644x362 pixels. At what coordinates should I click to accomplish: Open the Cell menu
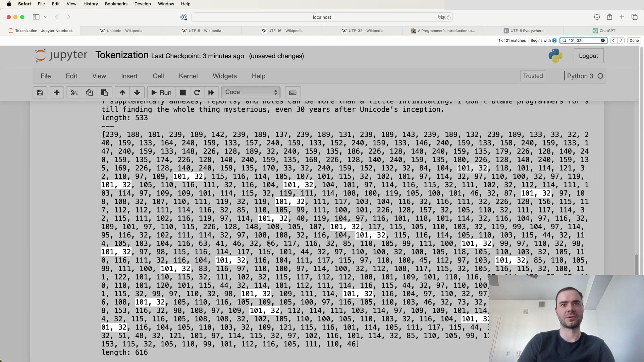(158, 75)
